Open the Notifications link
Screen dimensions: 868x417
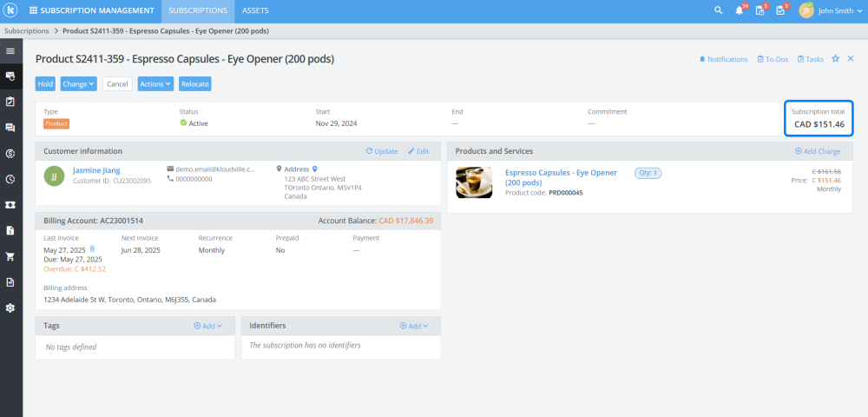pos(723,59)
